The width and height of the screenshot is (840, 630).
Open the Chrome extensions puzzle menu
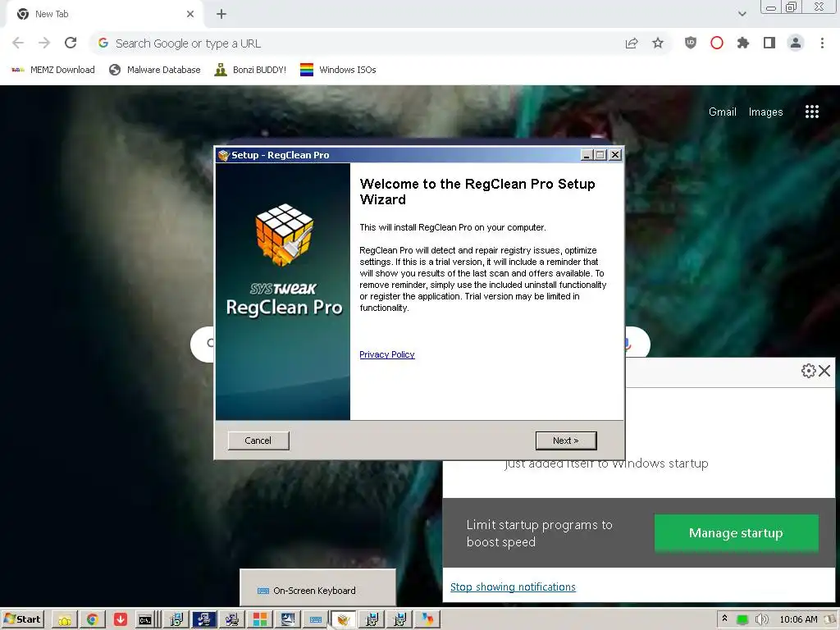click(743, 43)
